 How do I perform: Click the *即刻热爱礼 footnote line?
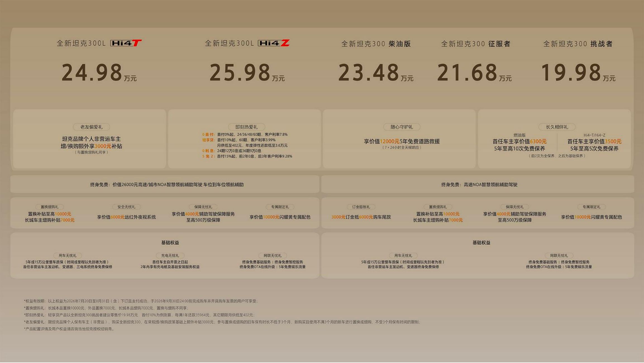(139, 315)
